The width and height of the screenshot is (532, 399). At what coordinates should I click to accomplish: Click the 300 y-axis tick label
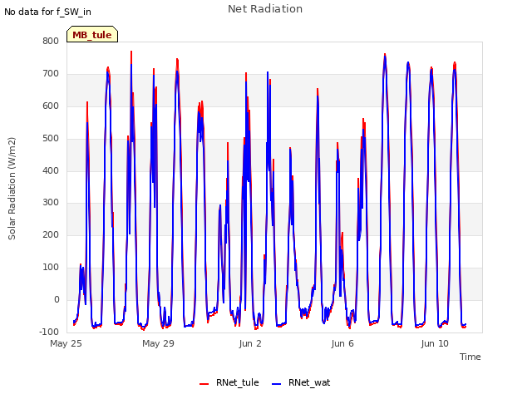tap(51, 203)
